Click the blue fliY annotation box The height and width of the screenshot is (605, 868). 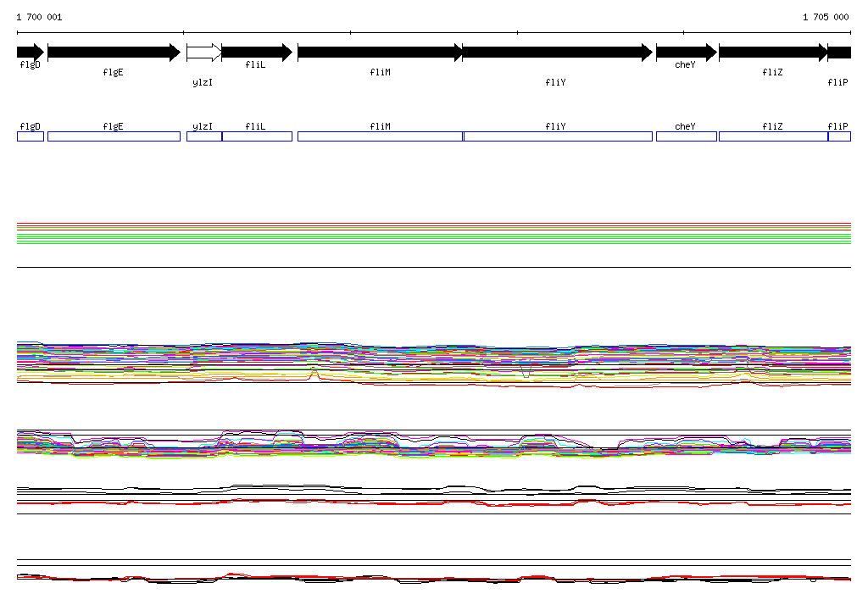click(x=558, y=136)
